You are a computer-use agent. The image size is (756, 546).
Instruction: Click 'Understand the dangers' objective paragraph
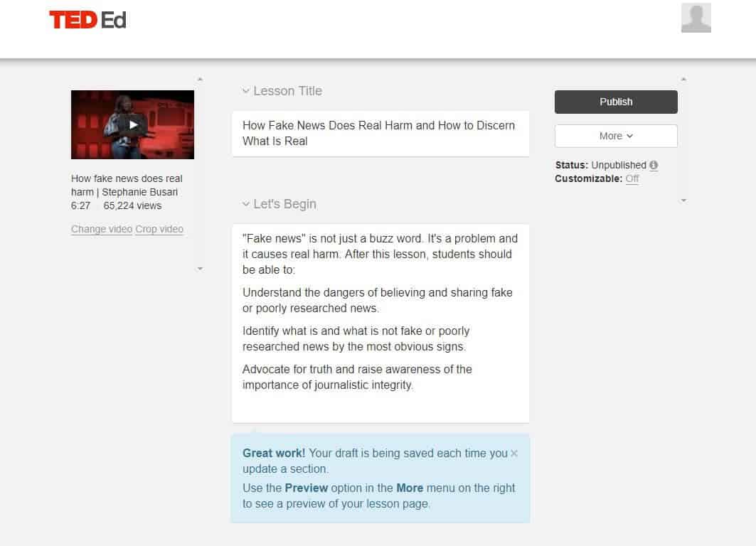(x=378, y=300)
